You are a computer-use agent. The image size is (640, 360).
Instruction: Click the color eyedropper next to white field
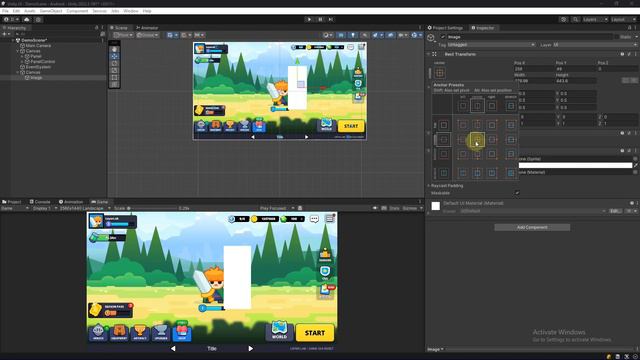pyautogui.click(x=636, y=165)
